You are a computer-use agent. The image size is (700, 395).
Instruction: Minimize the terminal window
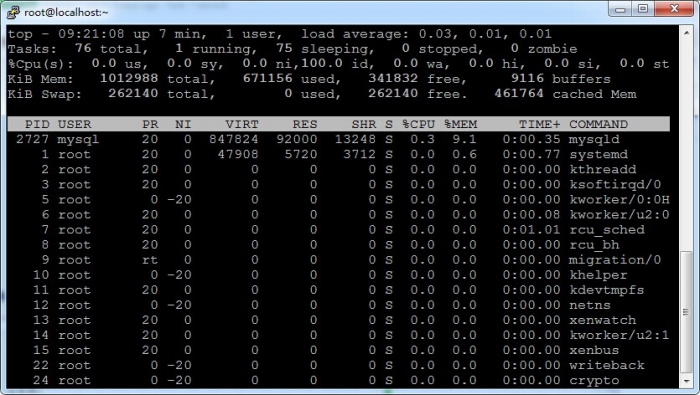620,9
